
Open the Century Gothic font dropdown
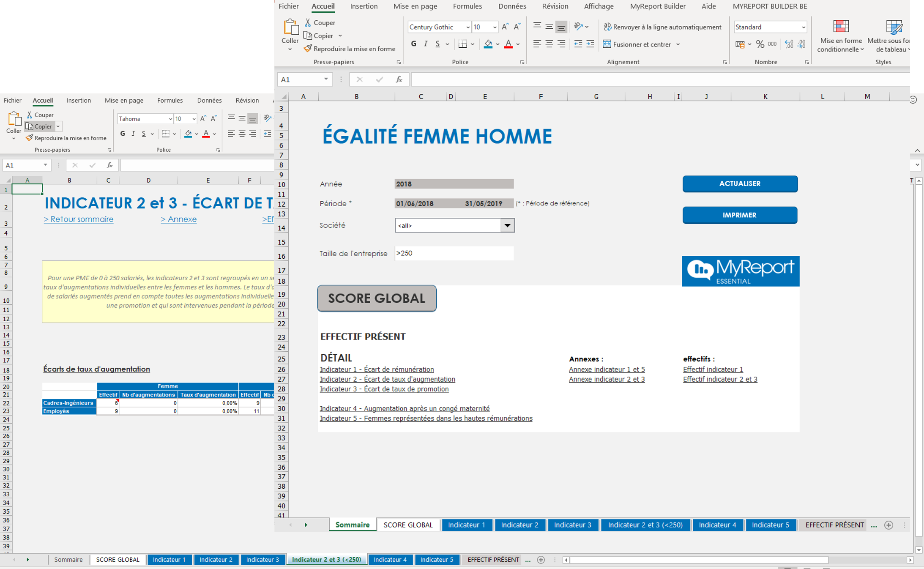[467, 27]
